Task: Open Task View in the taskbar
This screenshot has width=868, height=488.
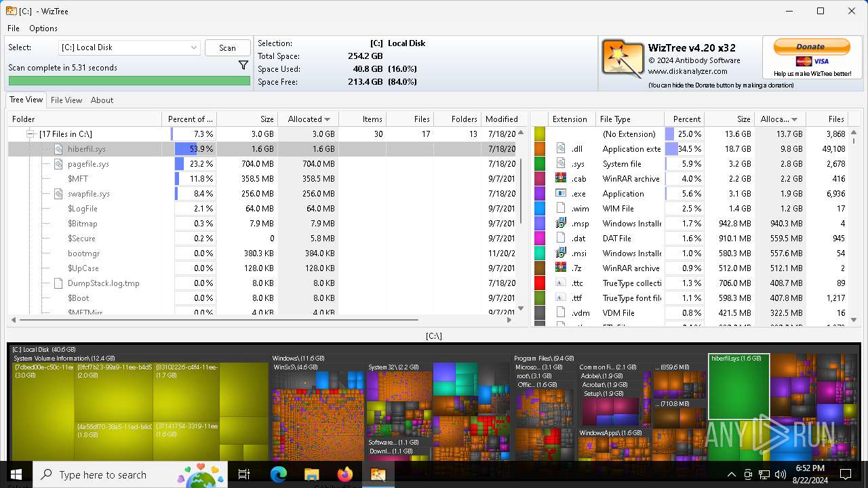Action: pyautogui.click(x=244, y=474)
